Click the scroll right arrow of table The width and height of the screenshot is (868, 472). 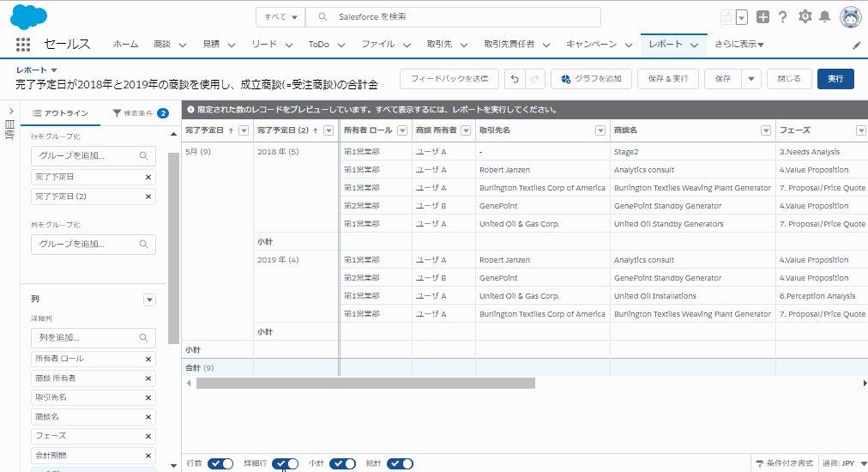[864, 384]
